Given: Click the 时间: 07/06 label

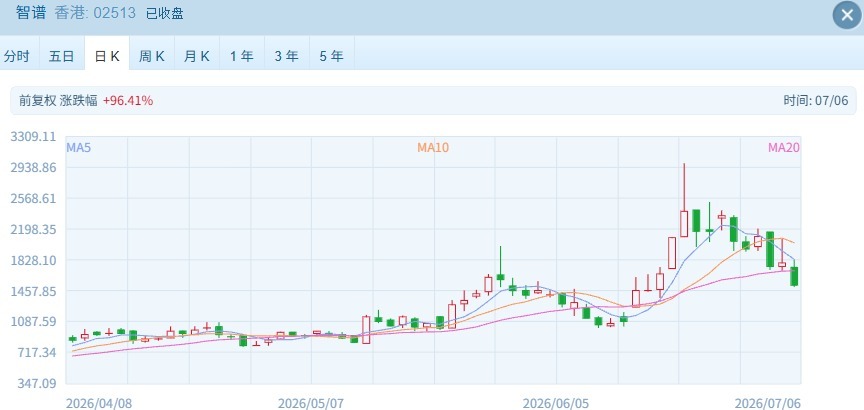Looking at the screenshot, I should (816, 100).
